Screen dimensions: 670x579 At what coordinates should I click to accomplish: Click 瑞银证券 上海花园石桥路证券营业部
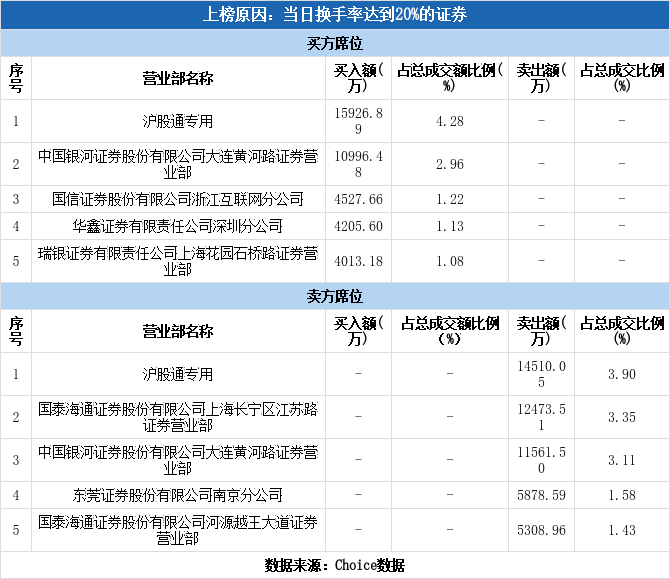(x=178, y=261)
